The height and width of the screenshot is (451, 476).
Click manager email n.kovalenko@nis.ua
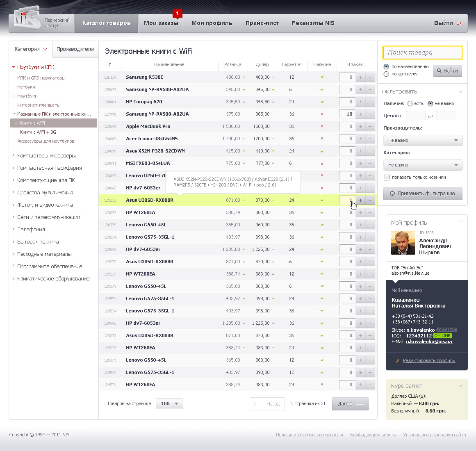(x=429, y=342)
